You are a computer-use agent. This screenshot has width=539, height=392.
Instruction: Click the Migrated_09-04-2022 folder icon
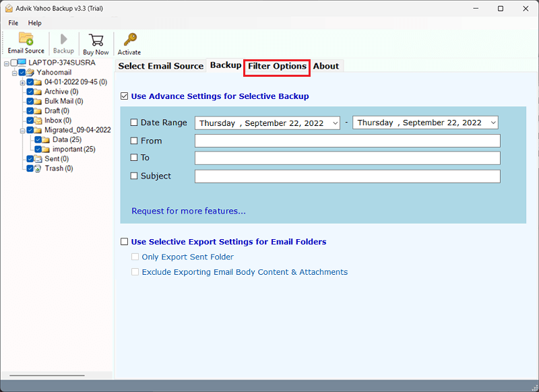[x=38, y=130]
